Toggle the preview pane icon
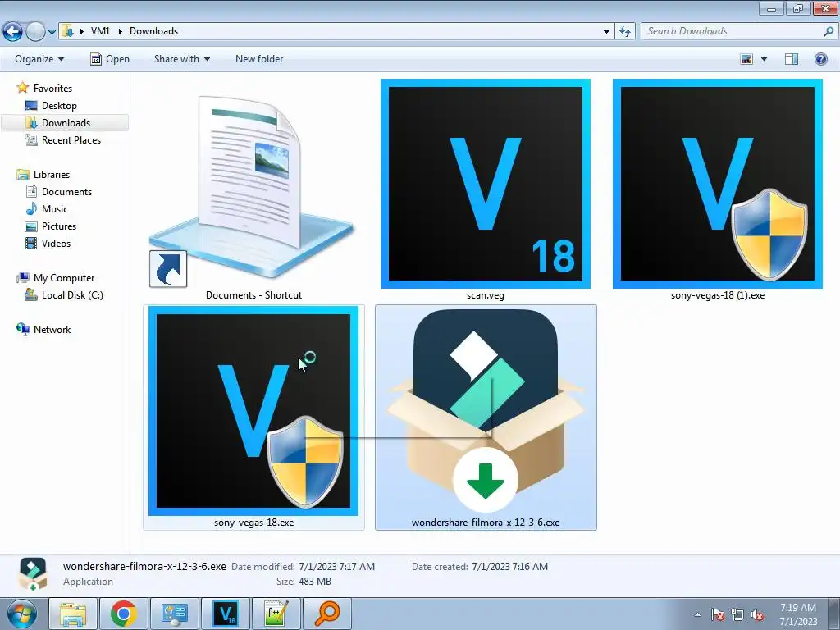Image resolution: width=840 pixels, height=630 pixels. tap(792, 59)
